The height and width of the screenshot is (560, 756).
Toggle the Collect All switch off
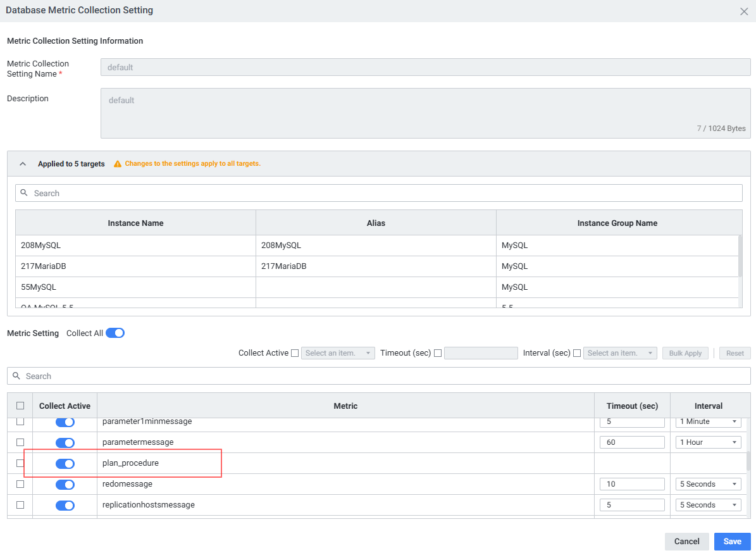coord(115,333)
